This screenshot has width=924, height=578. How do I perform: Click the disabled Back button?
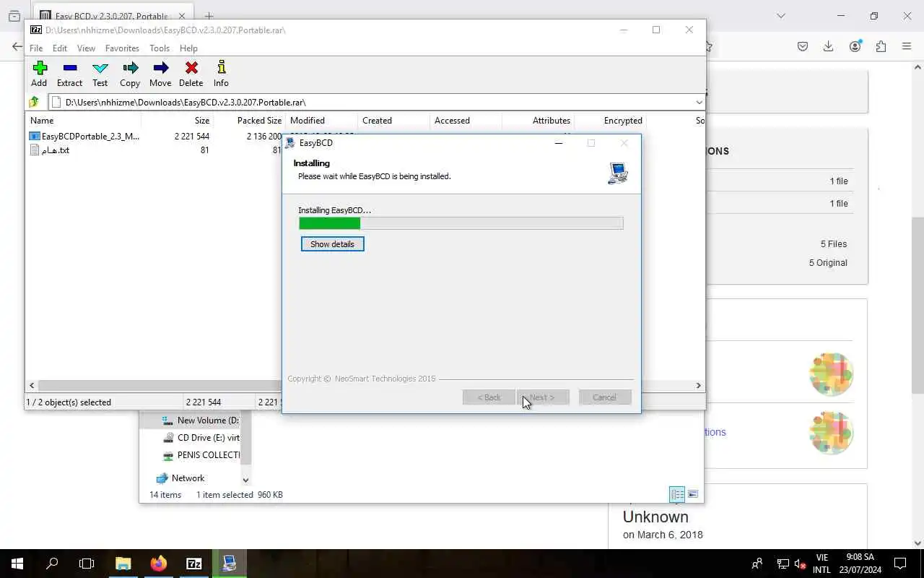(x=489, y=397)
